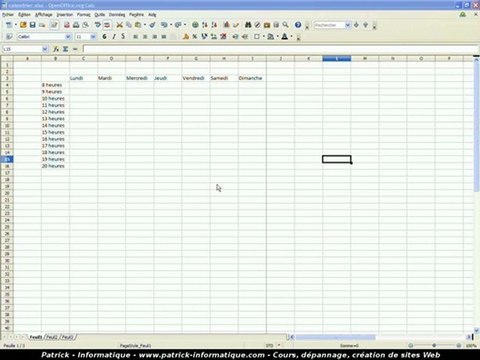
Task: Toggle align left
Action: [x=136, y=37]
